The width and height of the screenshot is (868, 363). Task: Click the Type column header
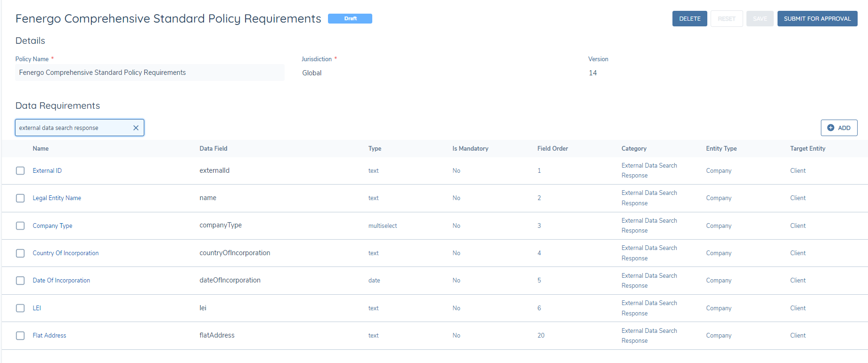(x=375, y=148)
